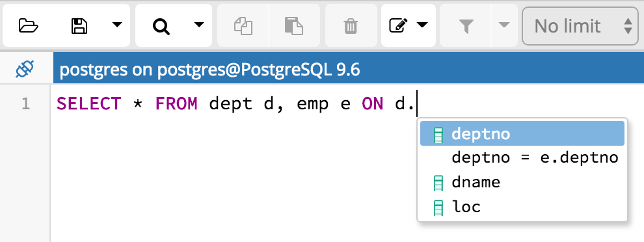
Task: Click the Paste toolbar icon
Action: pos(294,25)
